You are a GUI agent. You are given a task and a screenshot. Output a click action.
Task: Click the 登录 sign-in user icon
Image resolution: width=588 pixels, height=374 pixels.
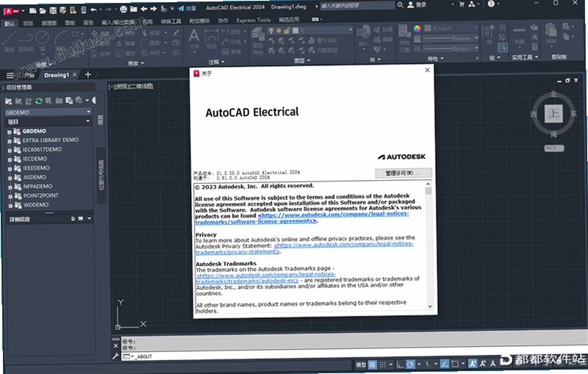point(417,4)
